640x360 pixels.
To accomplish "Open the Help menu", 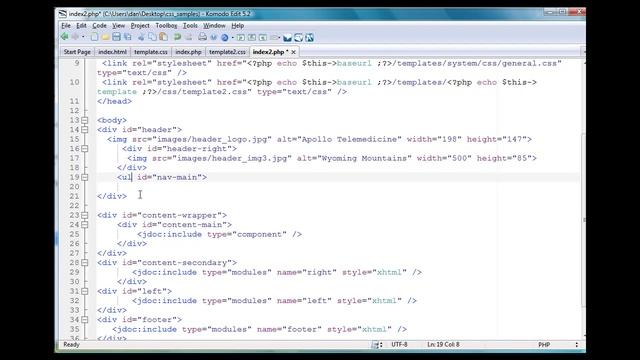I will [238, 25].
